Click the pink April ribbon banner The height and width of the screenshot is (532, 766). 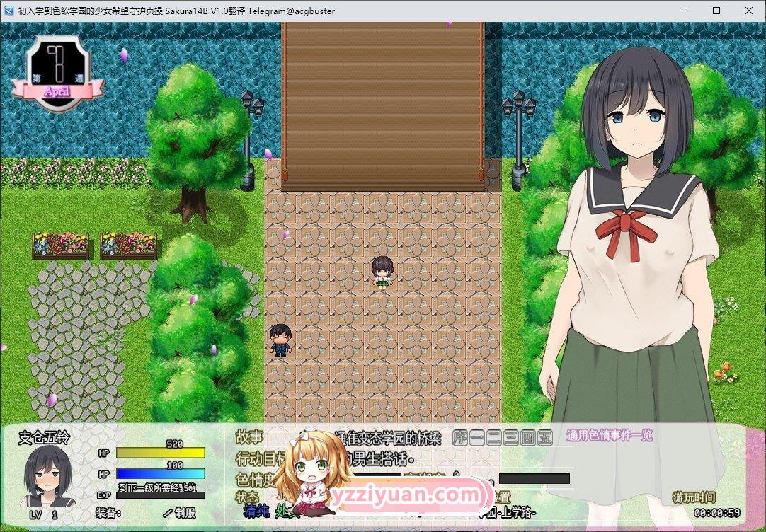point(57,91)
